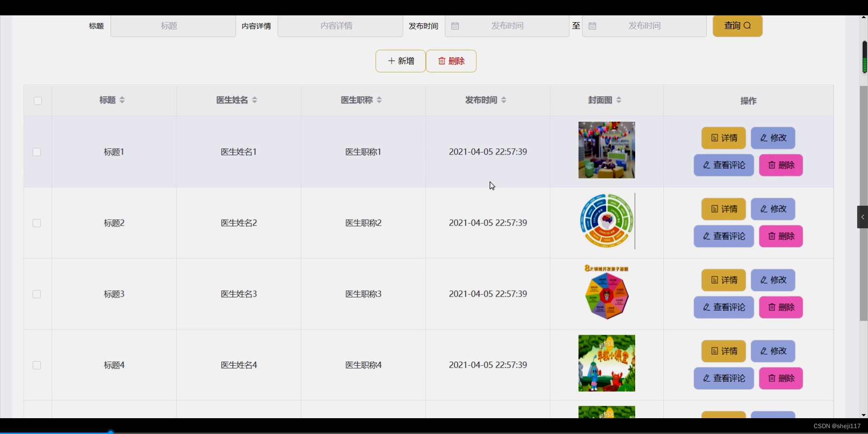Click the 新增 add button
868x434 pixels.
pyautogui.click(x=401, y=61)
